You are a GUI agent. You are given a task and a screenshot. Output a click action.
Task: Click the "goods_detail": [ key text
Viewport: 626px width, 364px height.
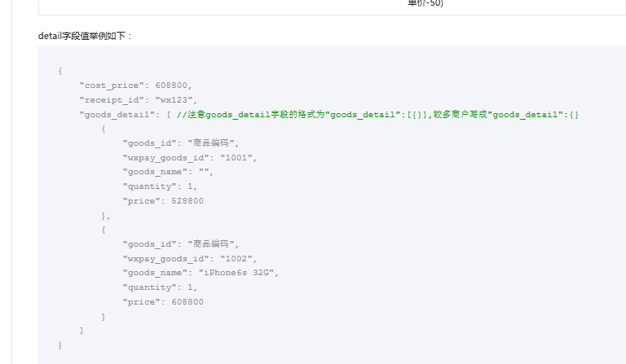[125, 115]
